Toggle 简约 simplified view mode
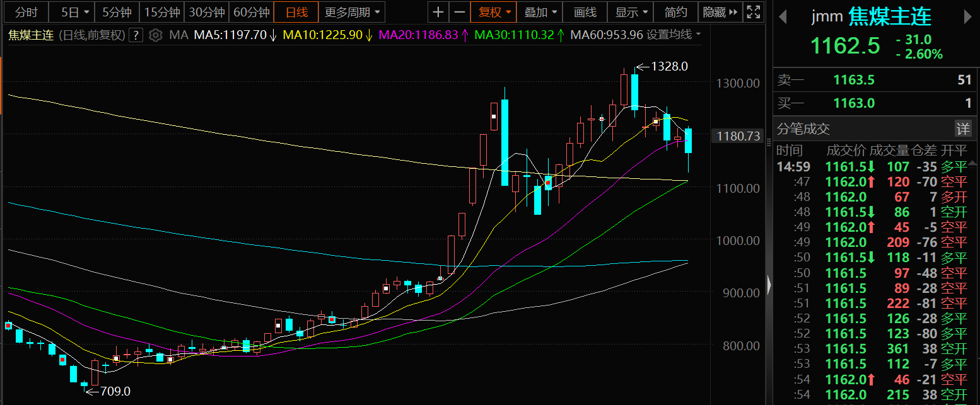This screenshot has width=980, height=405. 676,12
